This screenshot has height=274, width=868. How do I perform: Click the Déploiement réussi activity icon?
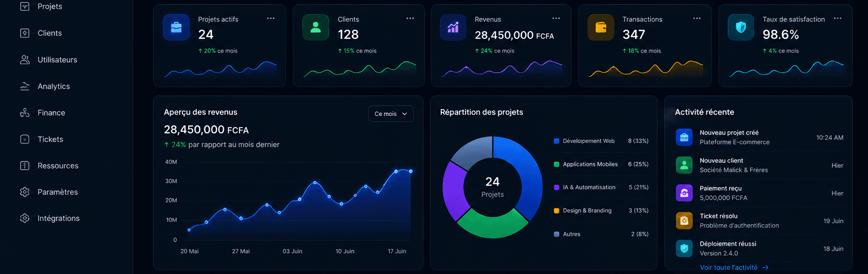click(684, 248)
